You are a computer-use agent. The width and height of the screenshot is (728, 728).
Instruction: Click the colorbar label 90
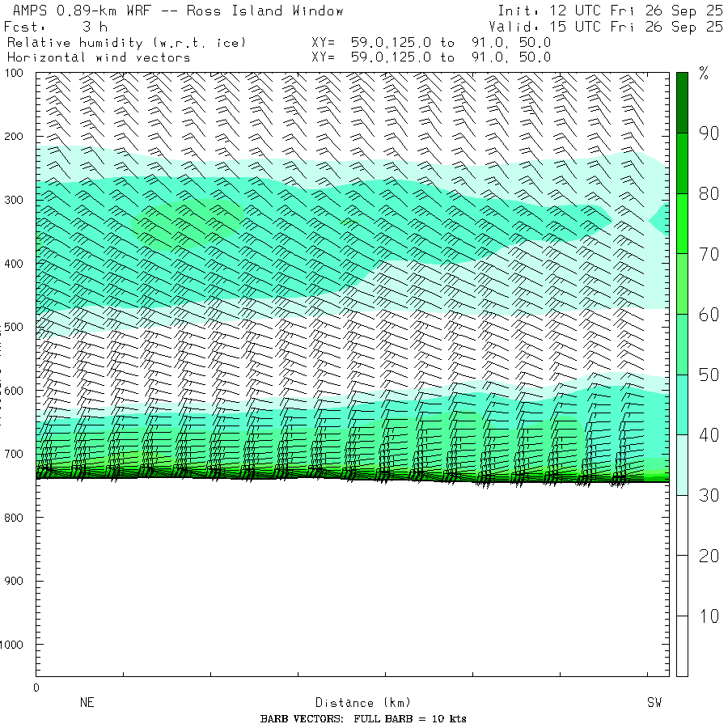tap(709, 133)
